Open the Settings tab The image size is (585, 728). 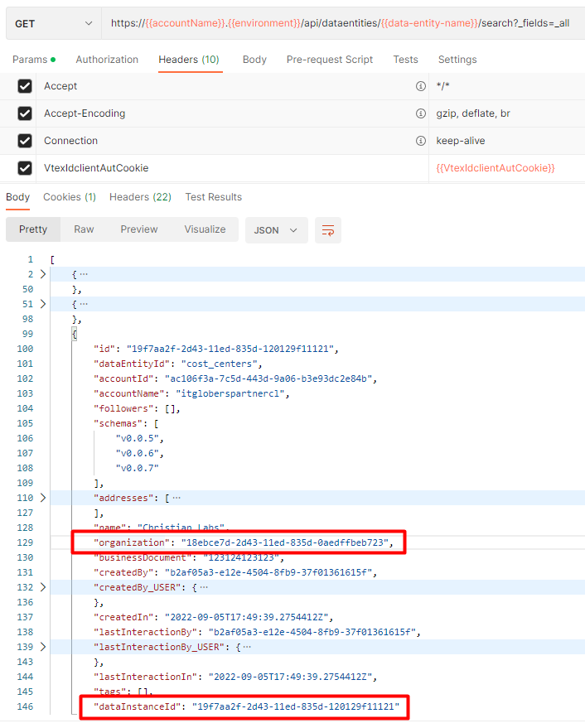click(457, 60)
